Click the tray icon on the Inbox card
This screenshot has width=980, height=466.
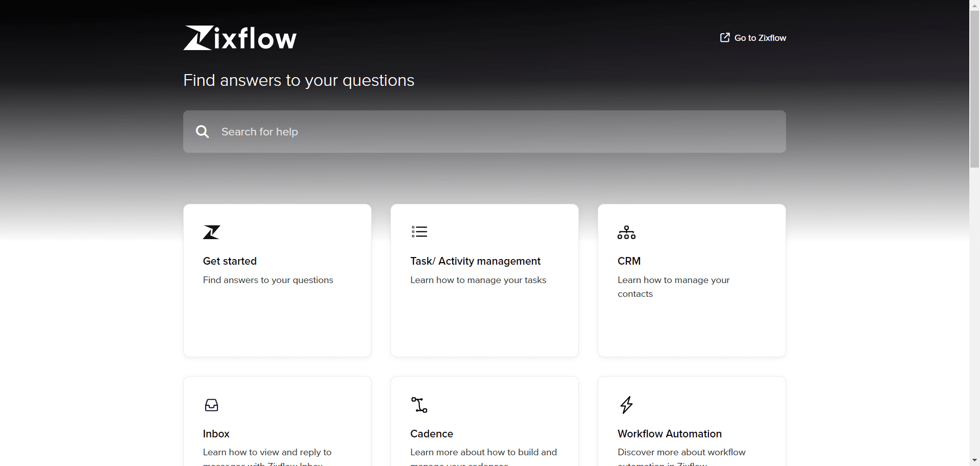pos(211,405)
